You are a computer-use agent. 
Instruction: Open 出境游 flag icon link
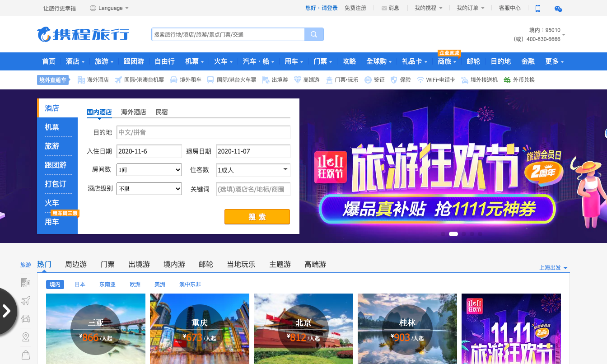(275, 80)
